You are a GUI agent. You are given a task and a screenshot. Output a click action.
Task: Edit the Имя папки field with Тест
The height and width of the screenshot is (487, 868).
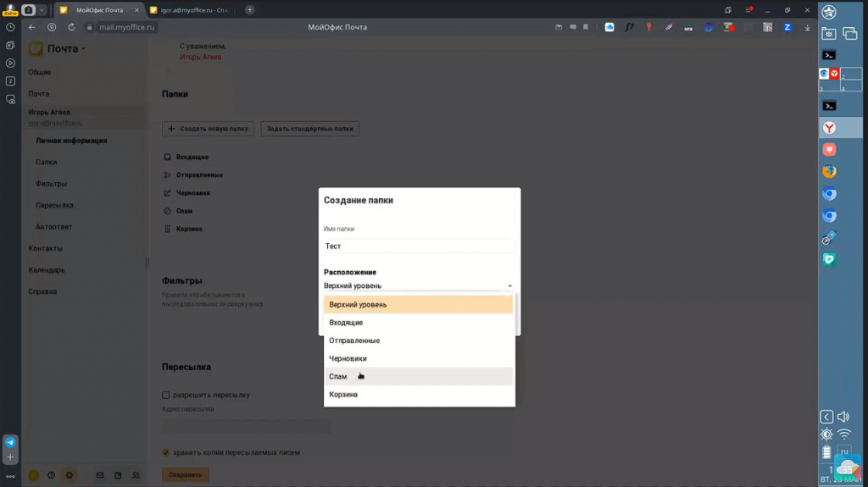click(419, 246)
